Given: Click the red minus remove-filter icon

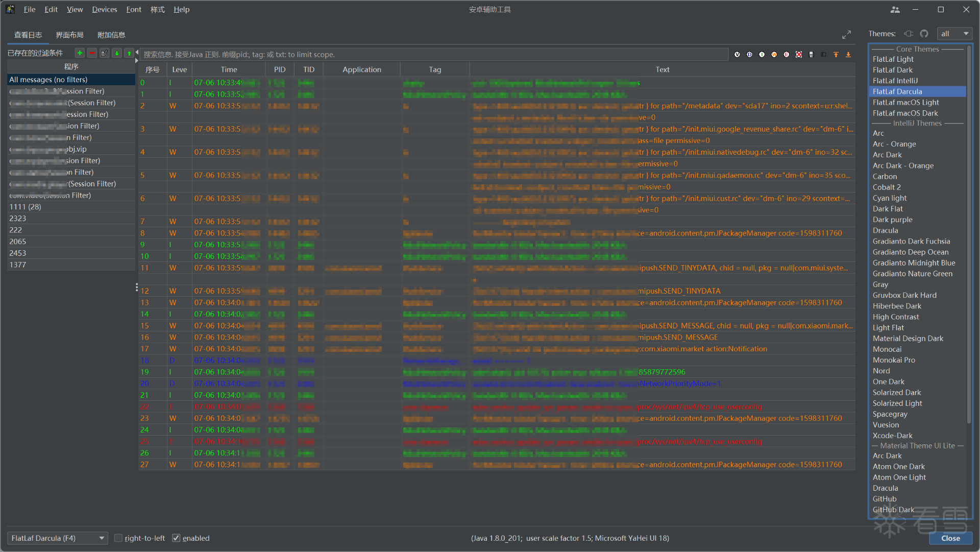Looking at the screenshot, I should (92, 53).
